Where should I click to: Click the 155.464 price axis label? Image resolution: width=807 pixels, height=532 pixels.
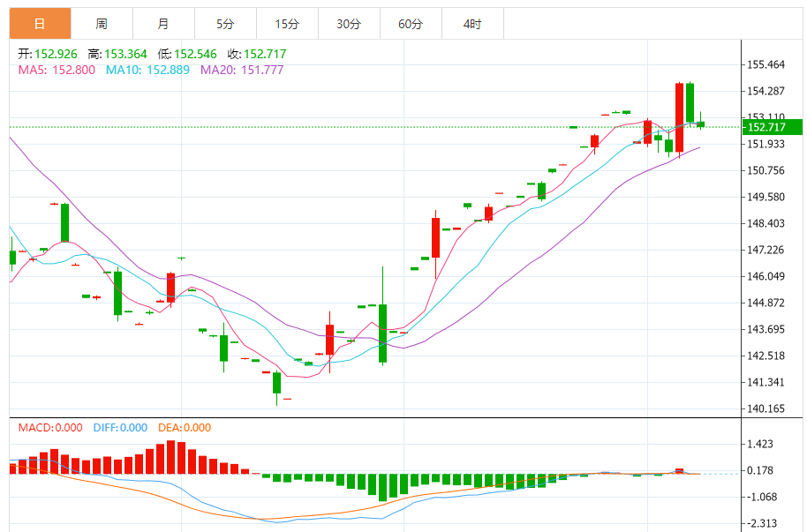pyautogui.click(x=766, y=64)
